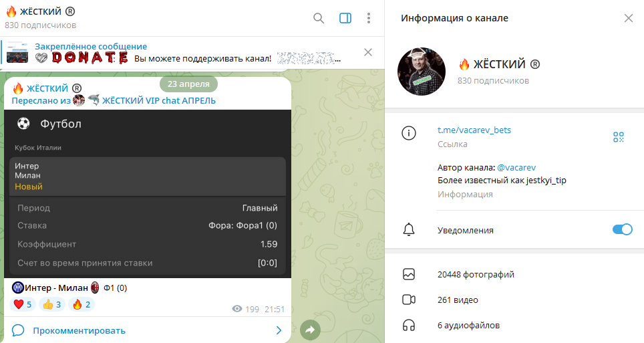Add the heart reaction with 5
The width and height of the screenshot is (644, 343).
[x=23, y=304]
